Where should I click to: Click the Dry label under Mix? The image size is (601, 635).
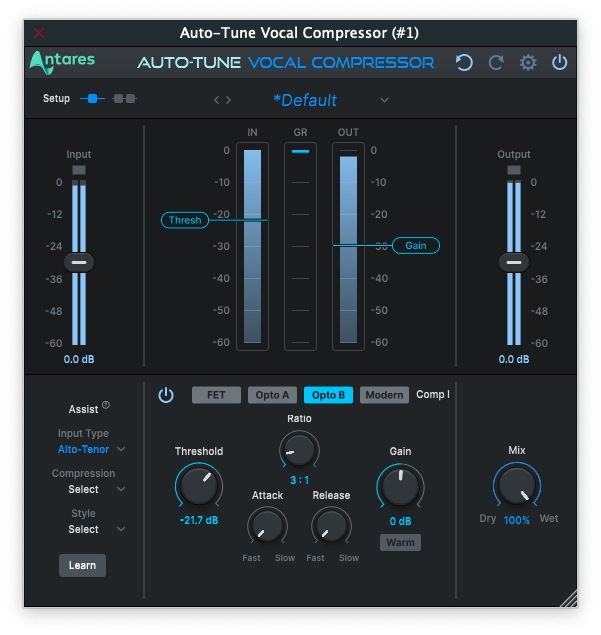[488, 519]
